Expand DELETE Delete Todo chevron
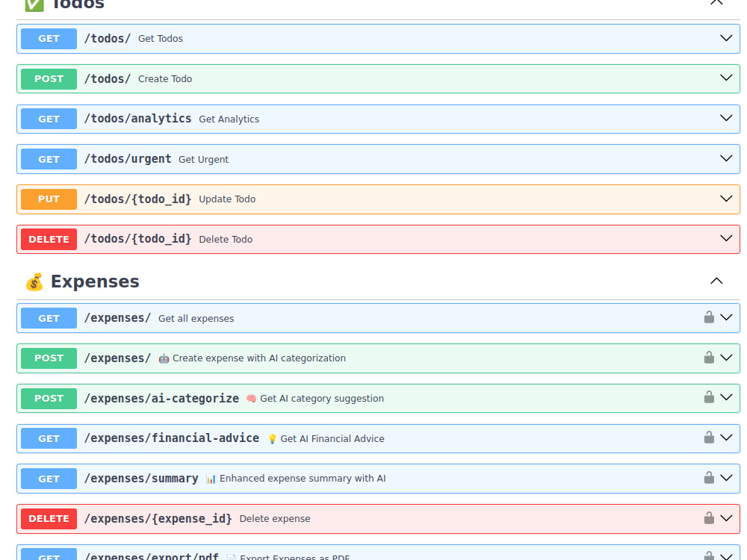The height and width of the screenshot is (560, 747). (726, 238)
